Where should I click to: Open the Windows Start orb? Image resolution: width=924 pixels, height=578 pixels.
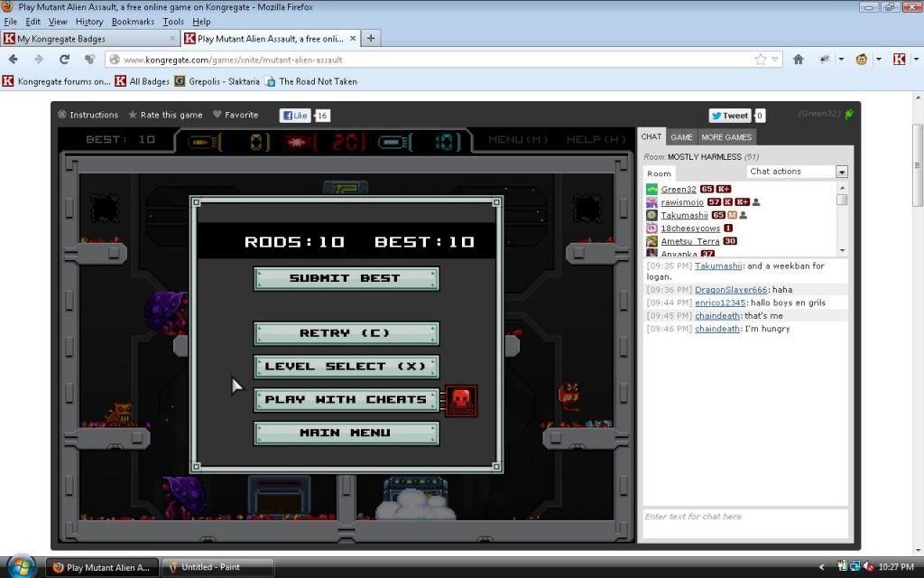[22, 567]
